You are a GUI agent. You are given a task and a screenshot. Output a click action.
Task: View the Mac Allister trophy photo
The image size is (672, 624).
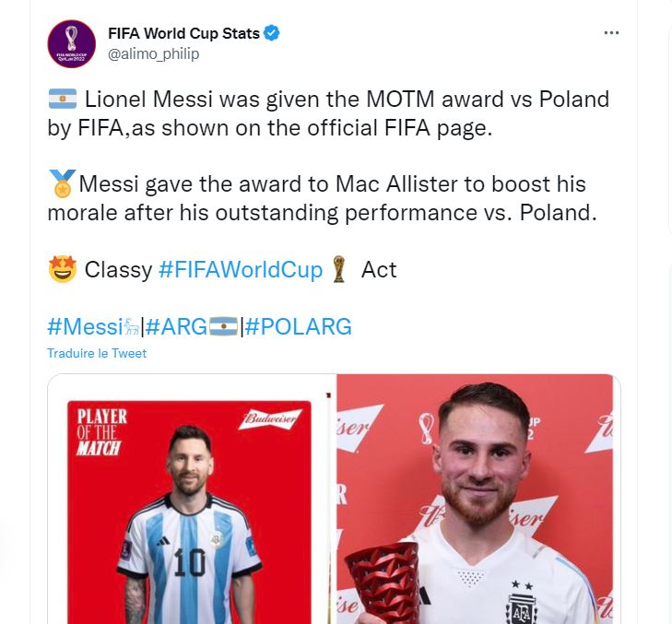click(477, 499)
